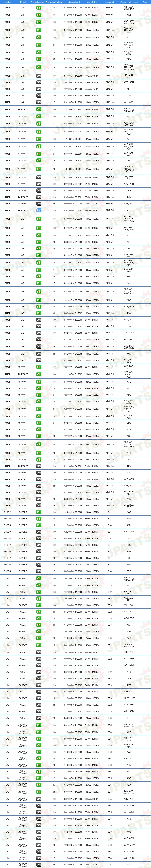Click the Nadwozie column header
The height and width of the screenshot is (868, 151).
pos(110,2)
